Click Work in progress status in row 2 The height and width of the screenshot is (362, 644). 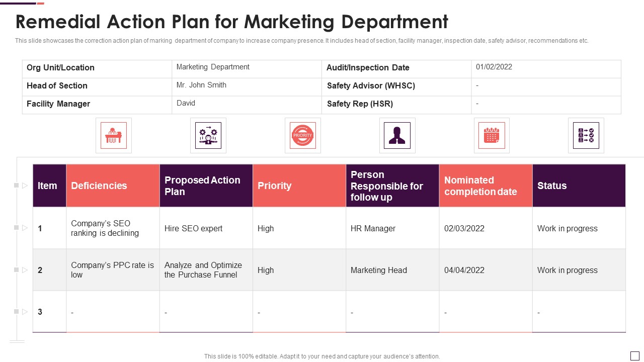(x=579, y=270)
